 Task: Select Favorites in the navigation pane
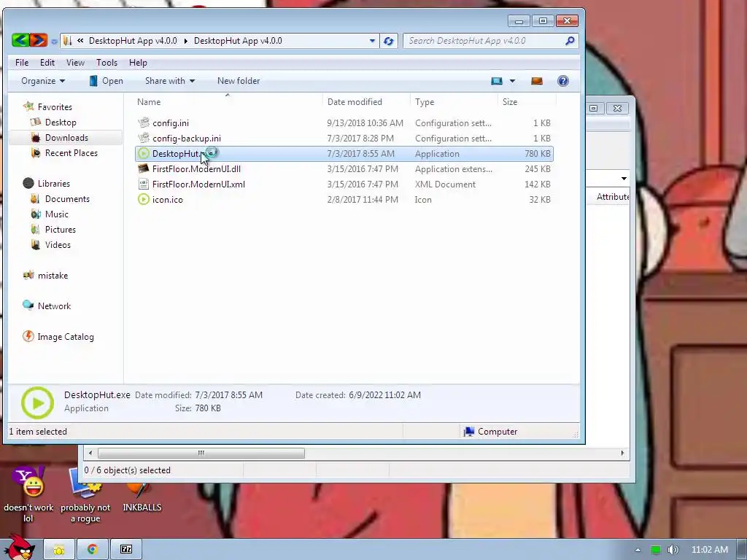click(x=55, y=107)
